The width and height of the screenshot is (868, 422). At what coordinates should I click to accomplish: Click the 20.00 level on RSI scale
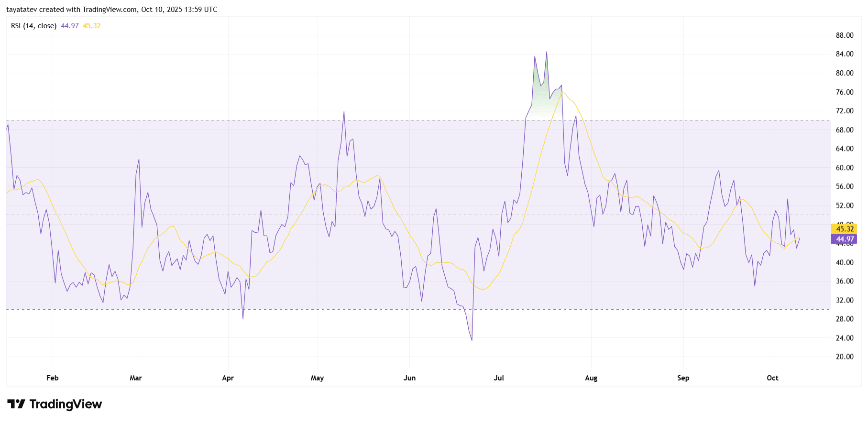(x=844, y=357)
